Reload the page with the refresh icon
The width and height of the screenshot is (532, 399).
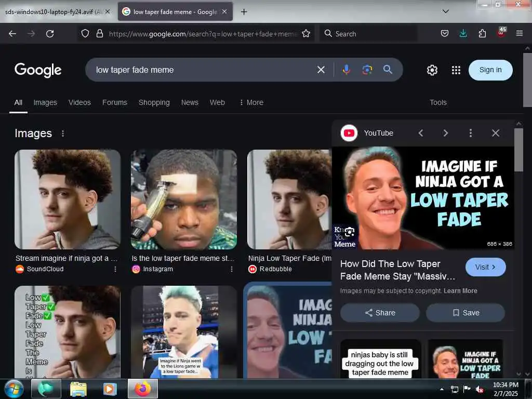pos(50,34)
